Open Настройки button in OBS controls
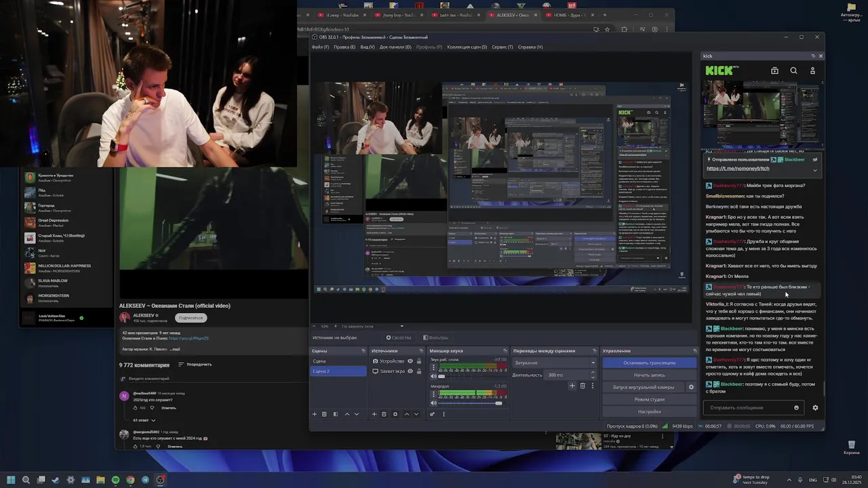Viewport: 868px width, 488px height. (650, 411)
